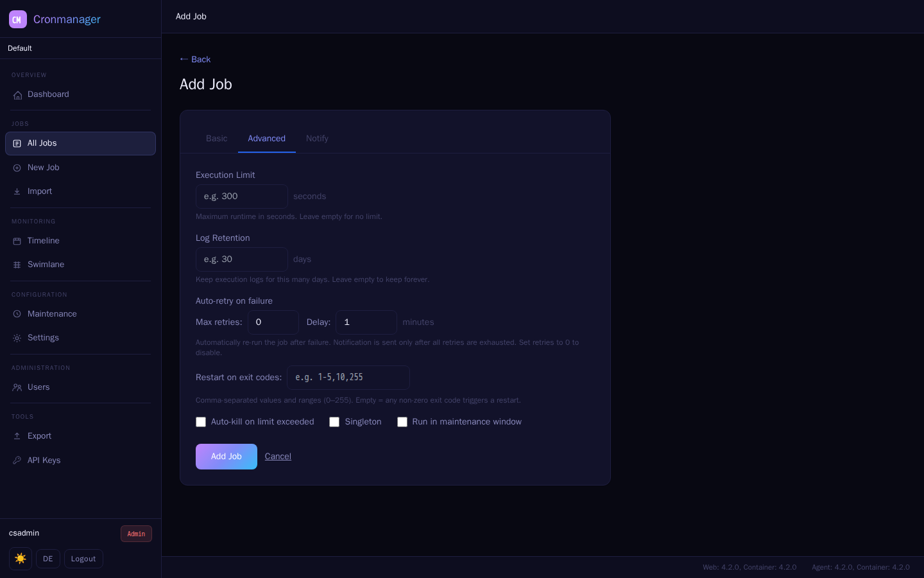The height and width of the screenshot is (578, 924).
Task: Click the Export upload icon
Action: [17, 437]
